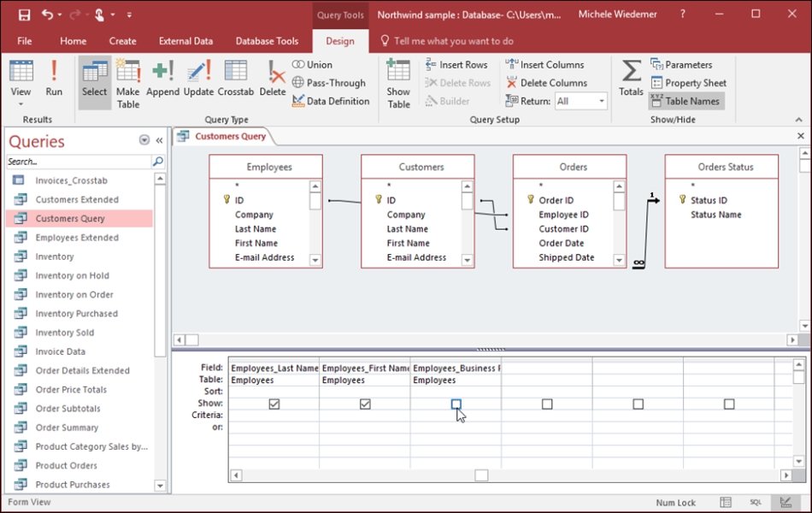Collapse the ribbon with the arrow
The height and width of the screenshot is (513, 812).
point(799,120)
